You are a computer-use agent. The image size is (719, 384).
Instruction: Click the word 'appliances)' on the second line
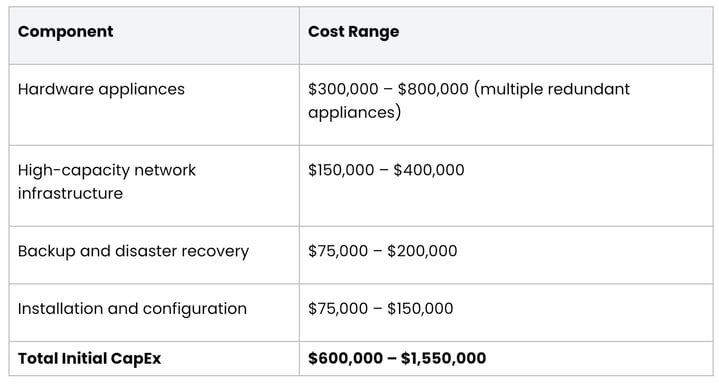tap(354, 113)
